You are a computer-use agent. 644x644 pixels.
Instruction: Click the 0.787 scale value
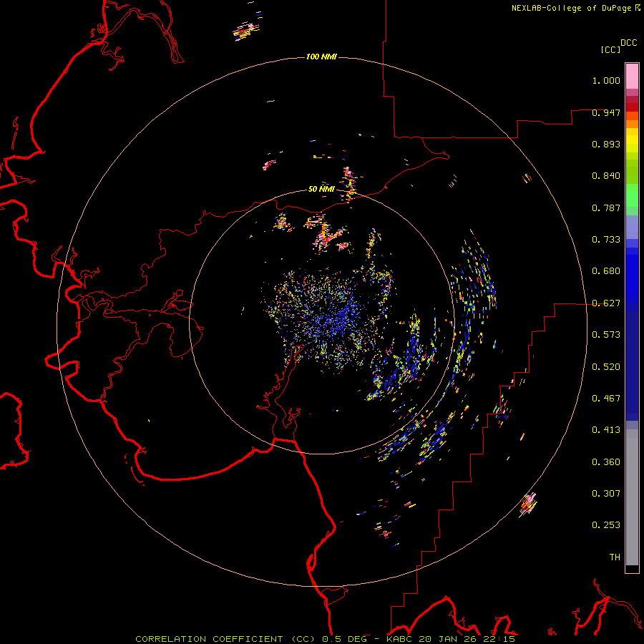point(606,208)
